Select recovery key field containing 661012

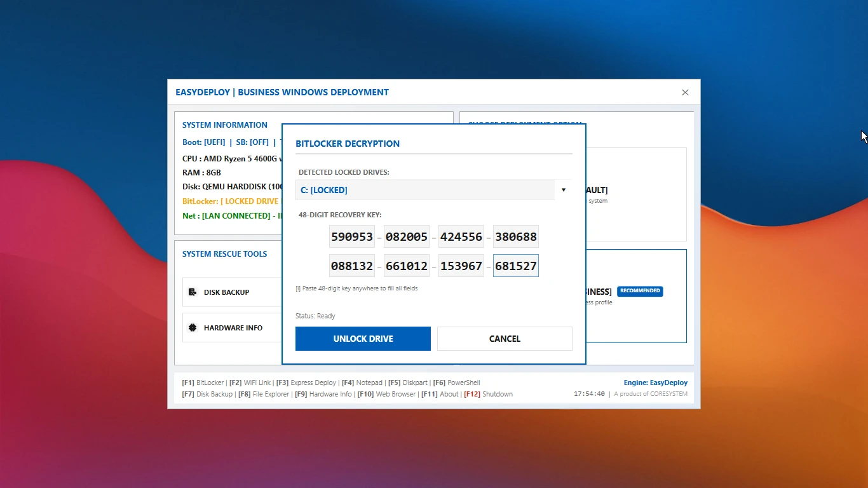click(407, 266)
